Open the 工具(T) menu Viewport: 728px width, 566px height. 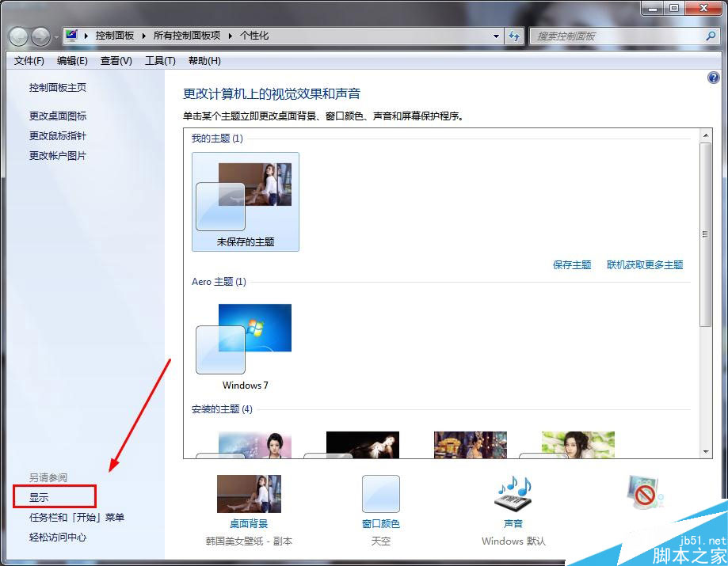(x=159, y=61)
